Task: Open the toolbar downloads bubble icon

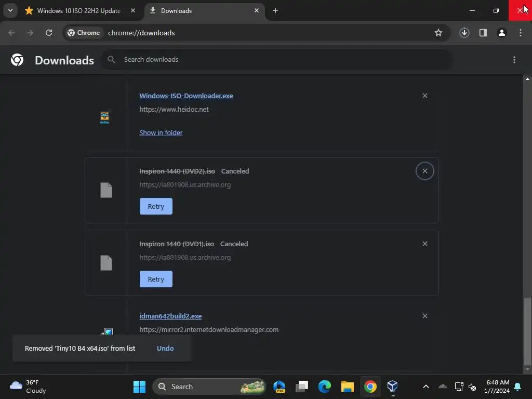Action: 464,33
